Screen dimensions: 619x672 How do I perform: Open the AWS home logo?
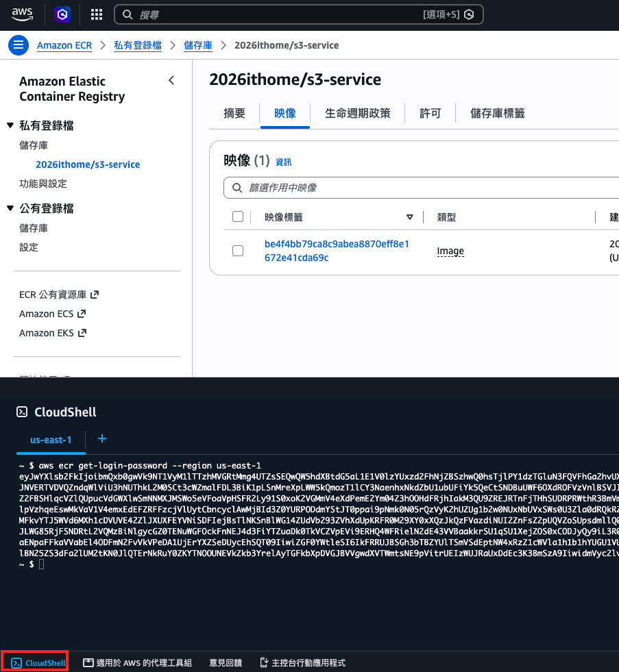click(x=23, y=14)
